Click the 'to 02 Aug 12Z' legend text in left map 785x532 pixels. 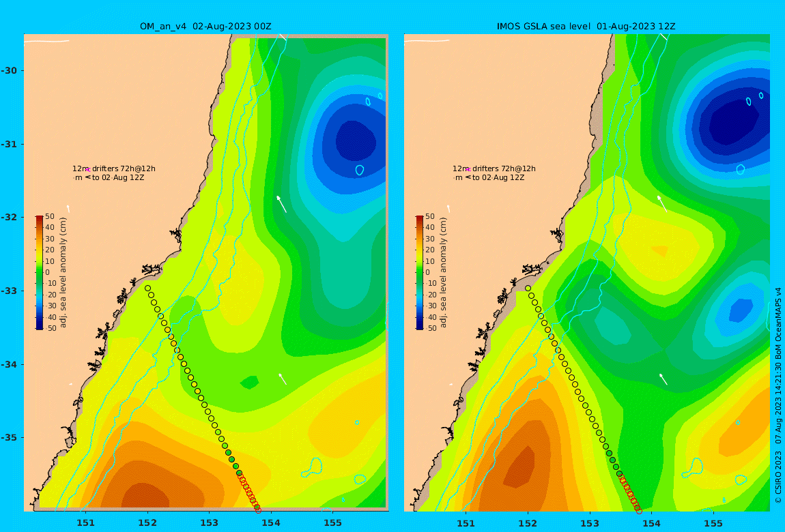click(118, 177)
